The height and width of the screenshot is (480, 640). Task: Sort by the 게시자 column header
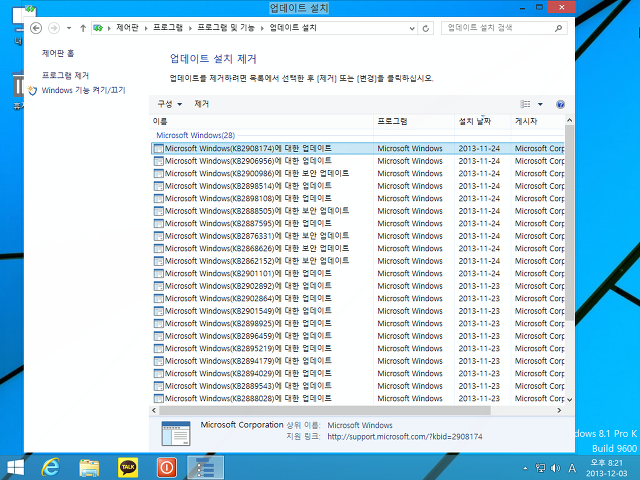click(537, 121)
